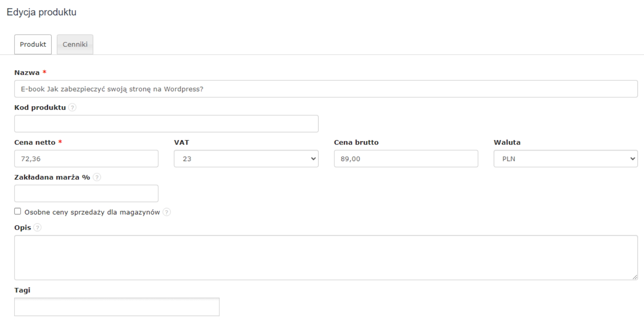This screenshot has width=644, height=323.
Task: Click the Cena netto price field
Action: pos(86,159)
